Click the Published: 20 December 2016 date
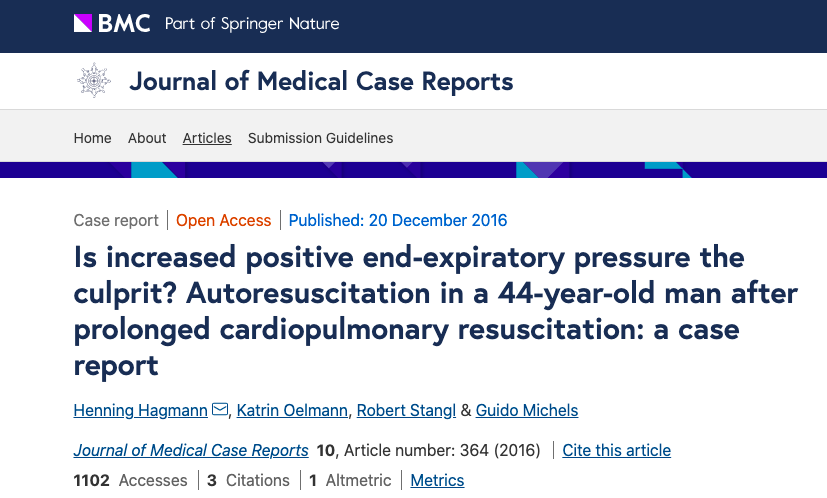This screenshot has height=498, width=827. click(x=398, y=220)
